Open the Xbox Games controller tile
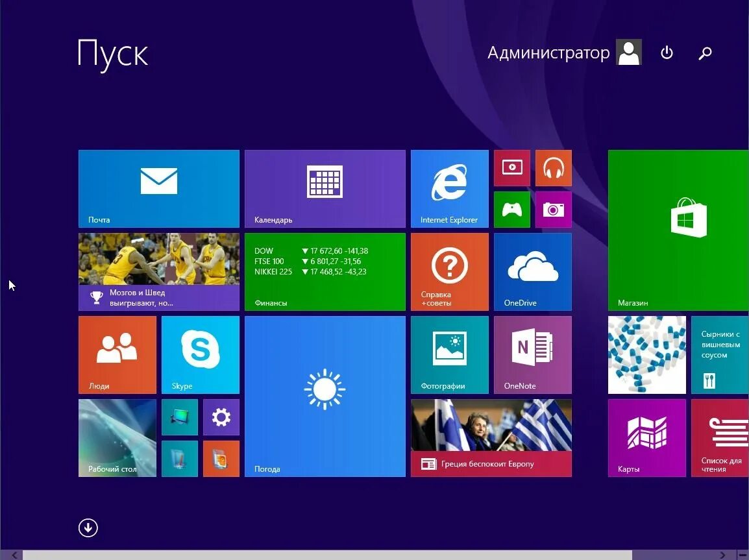The width and height of the screenshot is (749, 560). (x=512, y=210)
